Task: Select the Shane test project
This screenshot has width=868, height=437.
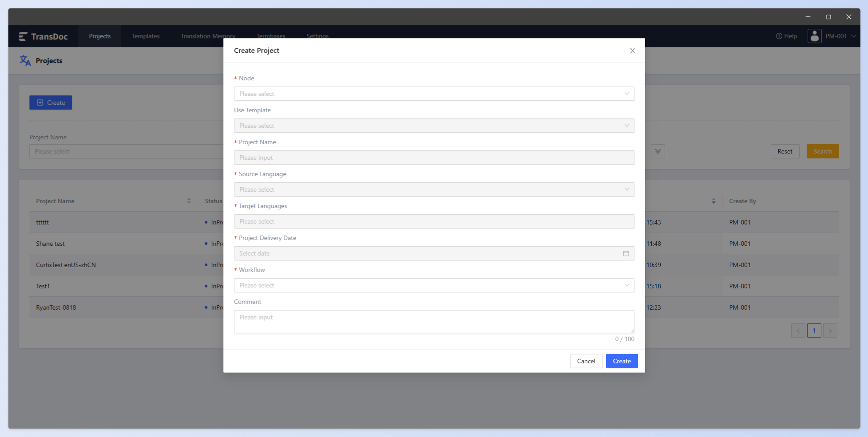Action: coord(50,244)
